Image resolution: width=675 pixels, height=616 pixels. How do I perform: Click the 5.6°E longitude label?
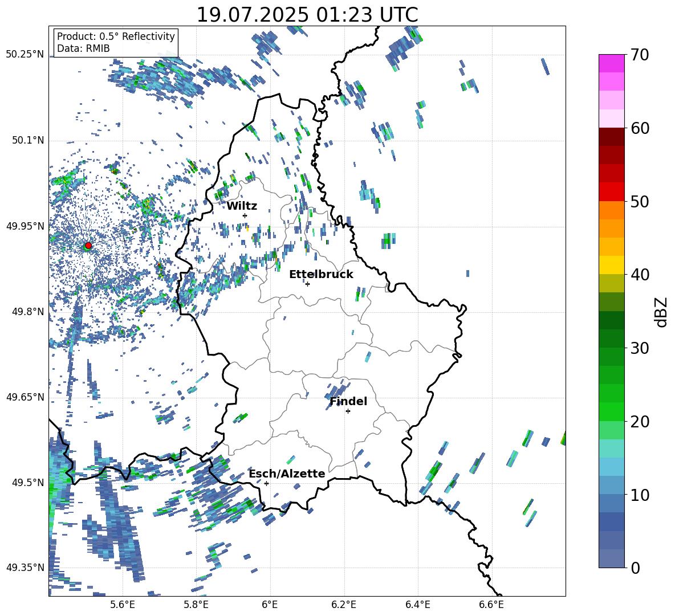[x=123, y=605]
